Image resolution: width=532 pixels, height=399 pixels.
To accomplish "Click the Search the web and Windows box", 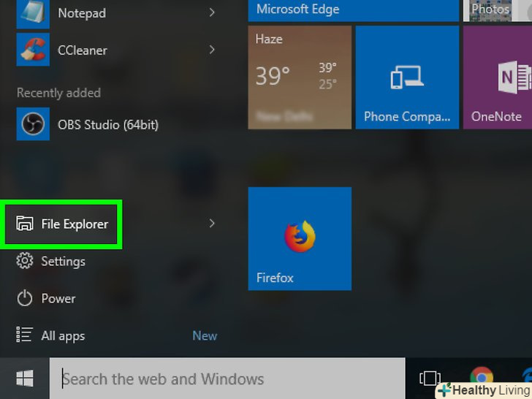I will [x=227, y=379].
